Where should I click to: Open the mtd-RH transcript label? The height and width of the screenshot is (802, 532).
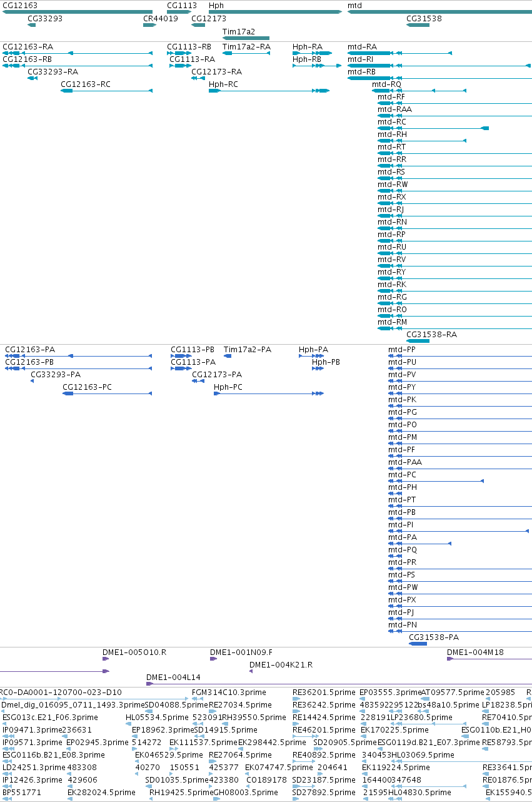[392, 135]
